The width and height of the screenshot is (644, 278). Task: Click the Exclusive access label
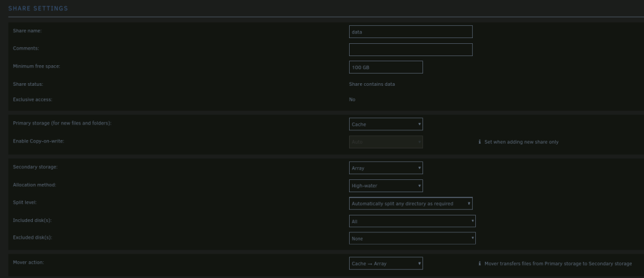click(x=32, y=99)
